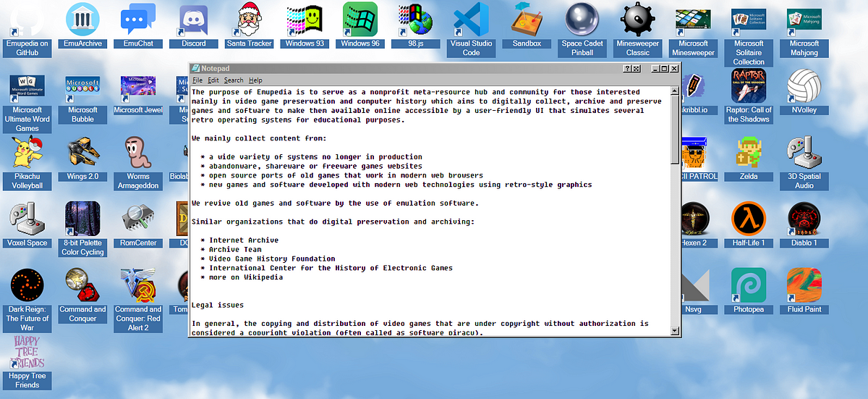868x399 pixels.
Task: Open the Emupedia on GitHub desktop icon
Action: pos(27,30)
